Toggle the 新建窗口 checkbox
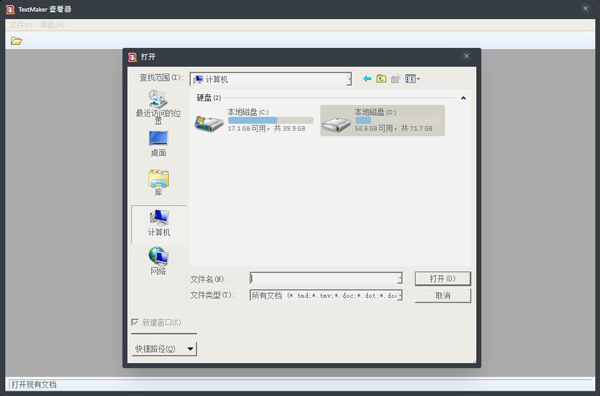 pos(135,322)
